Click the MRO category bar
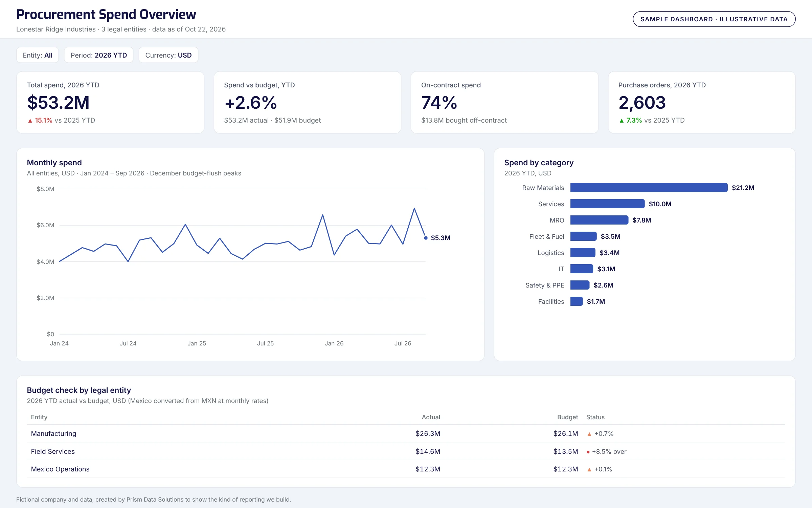Screen dimensions: 812x508 click(x=600, y=220)
